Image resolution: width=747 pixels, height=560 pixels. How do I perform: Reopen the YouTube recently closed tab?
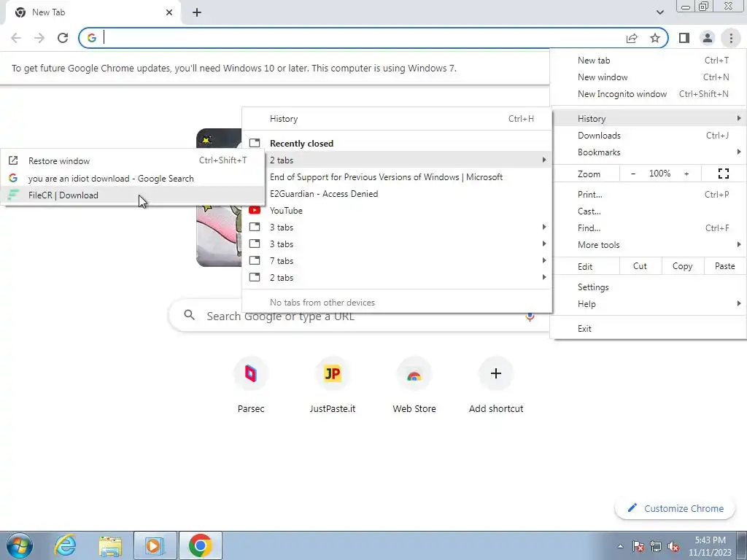(397, 211)
